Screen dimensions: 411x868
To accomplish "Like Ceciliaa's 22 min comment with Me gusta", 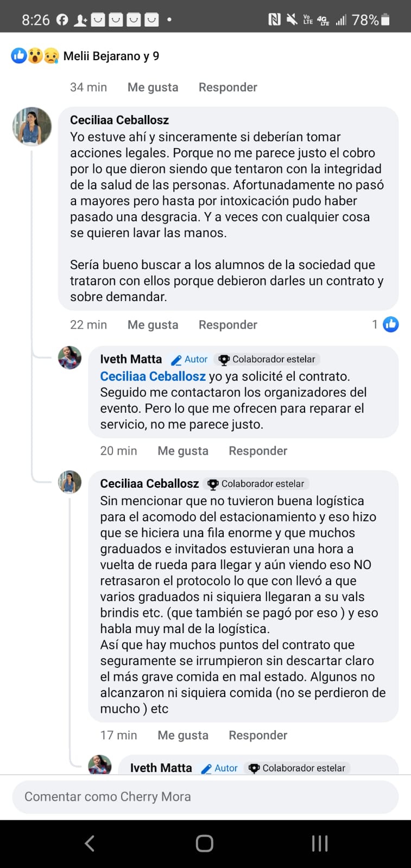I will pyautogui.click(x=153, y=324).
